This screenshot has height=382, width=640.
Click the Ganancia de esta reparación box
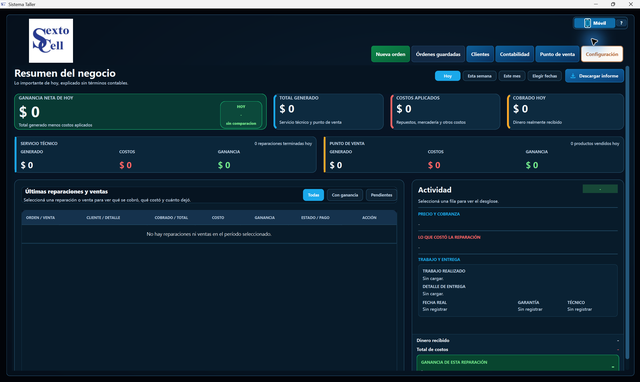(x=518, y=363)
